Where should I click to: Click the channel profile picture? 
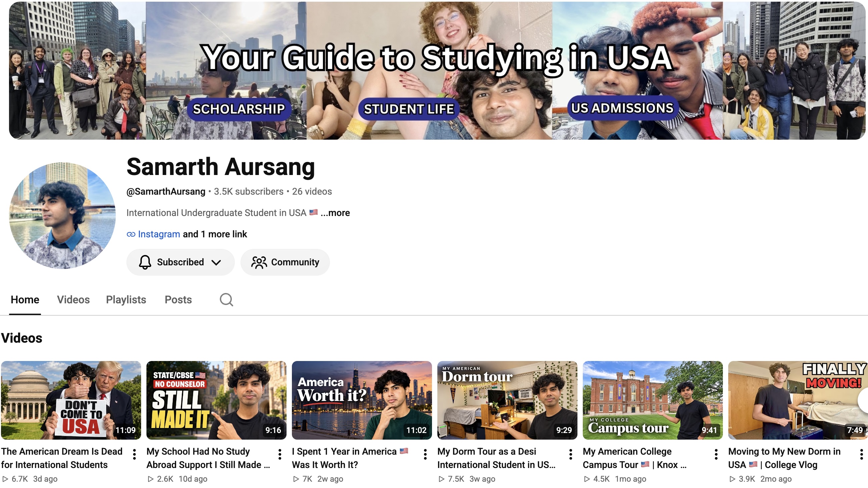[62, 216]
